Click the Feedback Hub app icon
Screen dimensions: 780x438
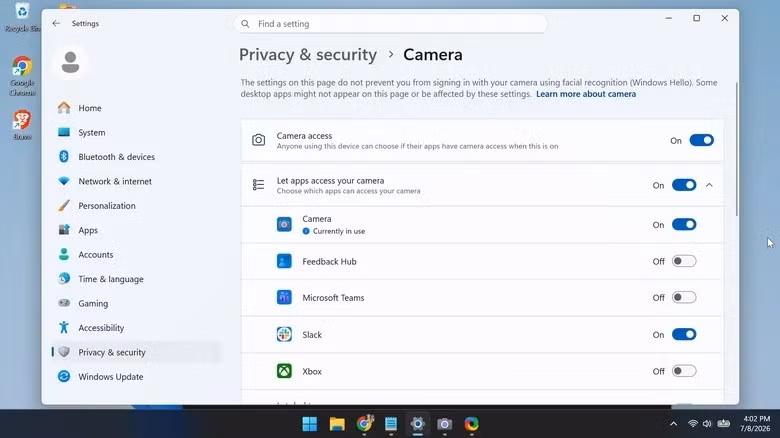284,261
